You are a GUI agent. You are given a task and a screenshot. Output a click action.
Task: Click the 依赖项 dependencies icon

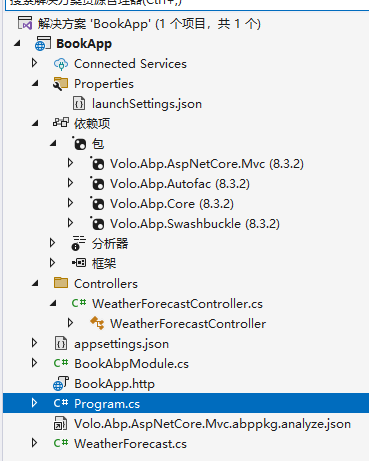click(x=61, y=123)
